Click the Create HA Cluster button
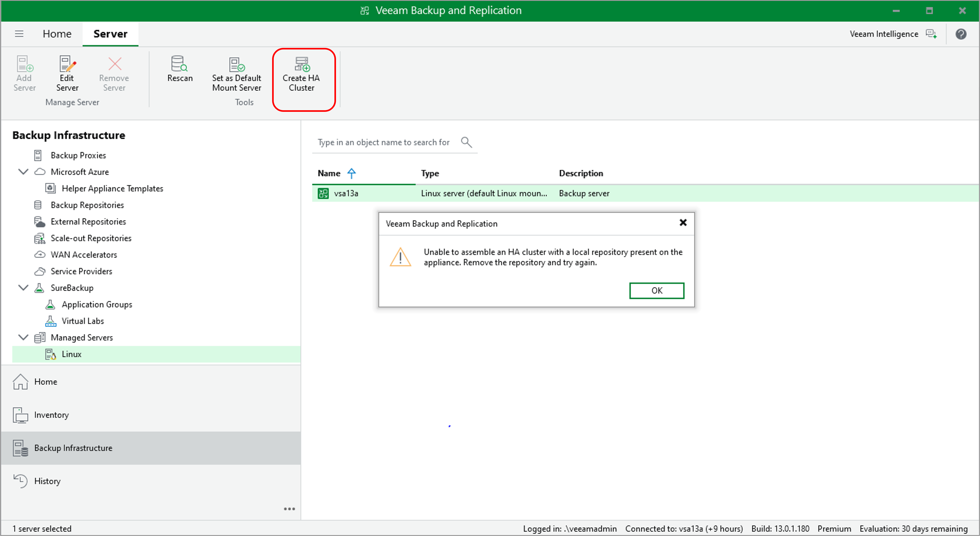Screen dimensions: 980x536 point(301,73)
